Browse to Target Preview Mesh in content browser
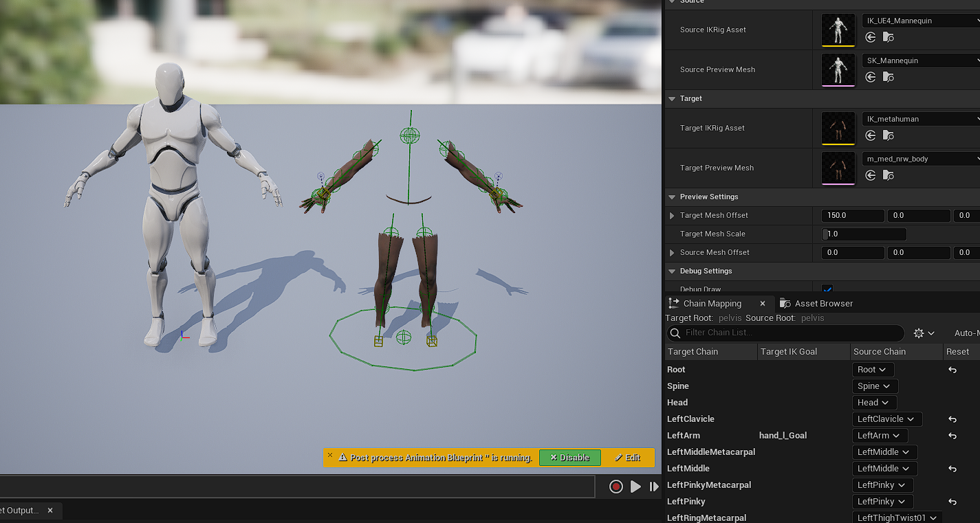Image resolution: width=980 pixels, height=523 pixels. click(889, 175)
